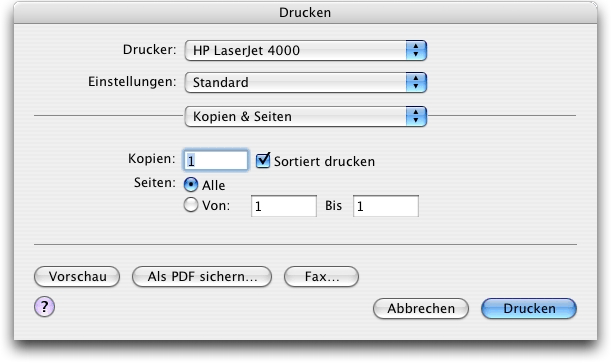Open the Standard settings dropdown
The width and height of the screenshot is (611, 363).
click(306, 82)
